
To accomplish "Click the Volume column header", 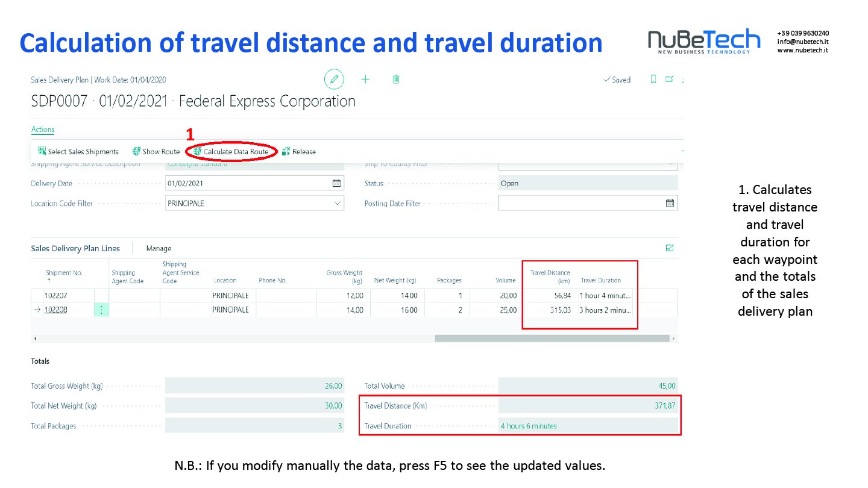I will pos(506,280).
